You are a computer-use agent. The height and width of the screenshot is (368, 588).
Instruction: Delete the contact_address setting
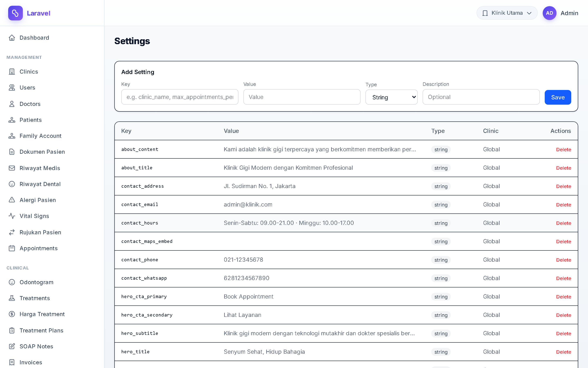[x=563, y=186]
